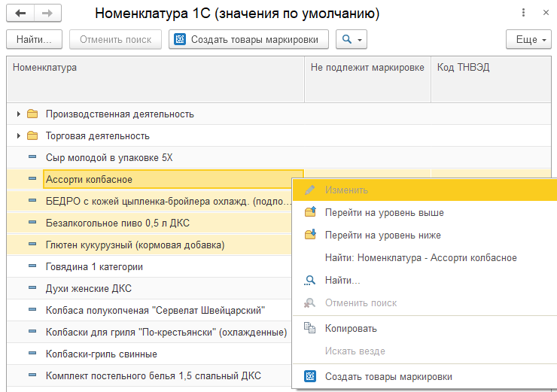
Task: Expand the Торговая деятельность folder
Action: pos(19,135)
